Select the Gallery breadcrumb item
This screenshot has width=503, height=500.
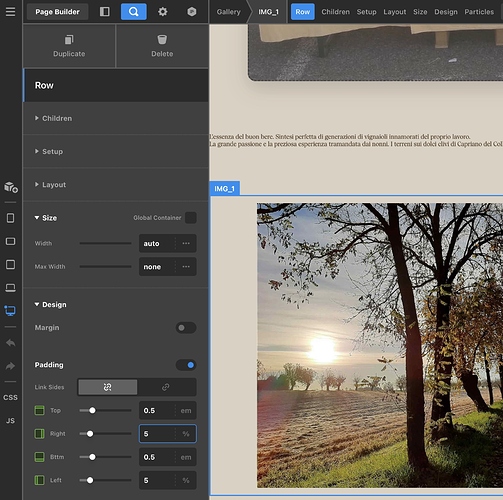[228, 12]
